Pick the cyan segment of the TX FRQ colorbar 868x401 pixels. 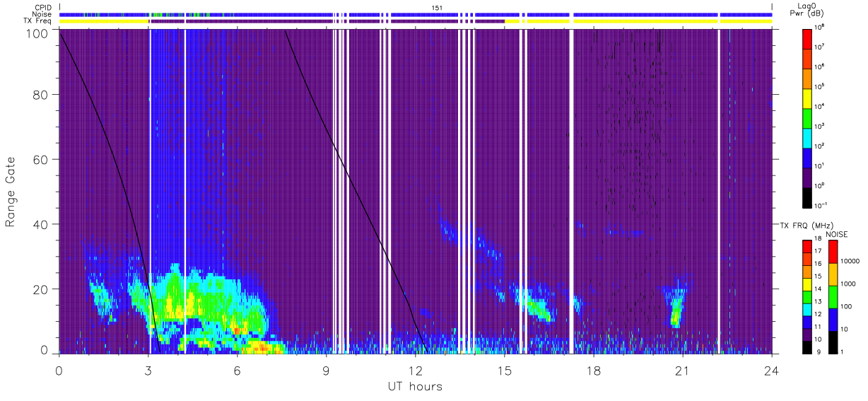[x=809, y=309]
